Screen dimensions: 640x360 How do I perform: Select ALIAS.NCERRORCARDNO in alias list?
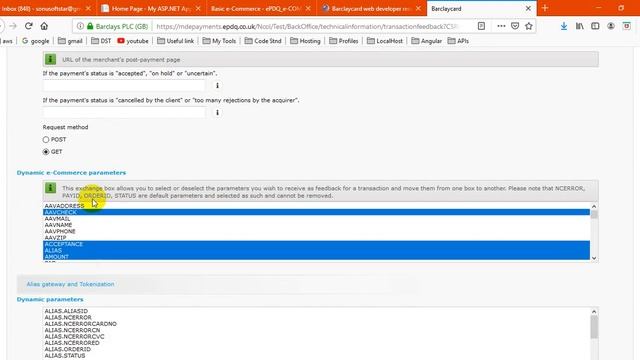316,324
